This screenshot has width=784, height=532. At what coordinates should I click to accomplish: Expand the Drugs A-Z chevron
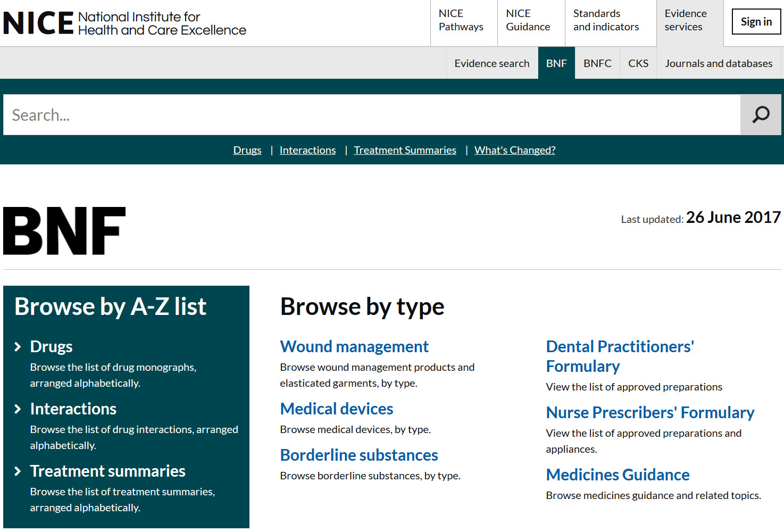point(18,346)
